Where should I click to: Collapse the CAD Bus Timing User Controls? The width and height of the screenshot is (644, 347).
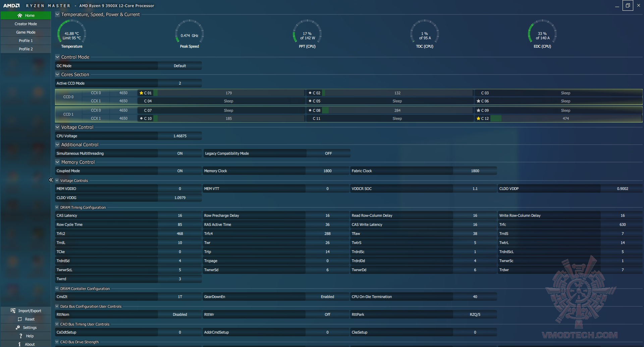(x=57, y=324)
